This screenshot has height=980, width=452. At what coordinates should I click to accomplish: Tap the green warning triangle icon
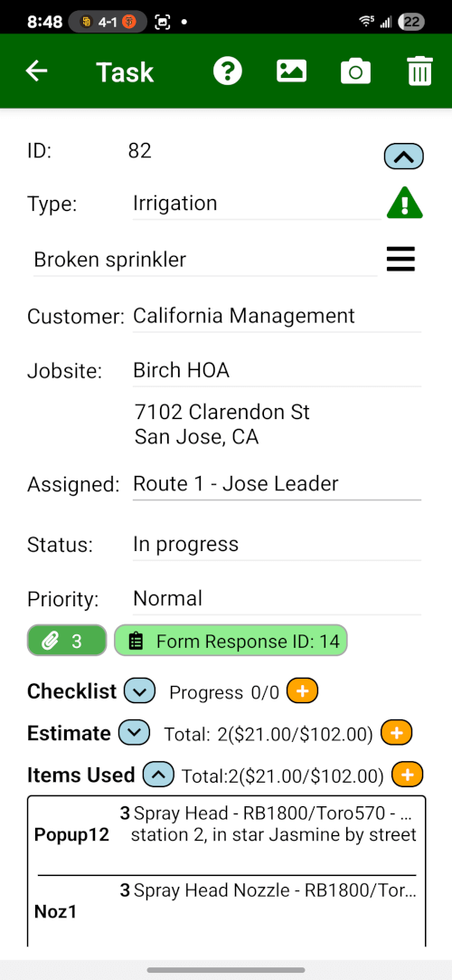[405, 203]
